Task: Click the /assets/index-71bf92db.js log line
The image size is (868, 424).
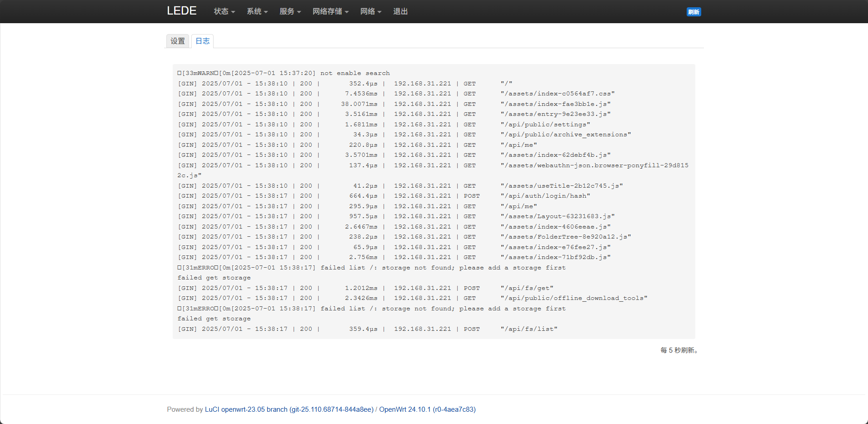Action: pos(394,257)
